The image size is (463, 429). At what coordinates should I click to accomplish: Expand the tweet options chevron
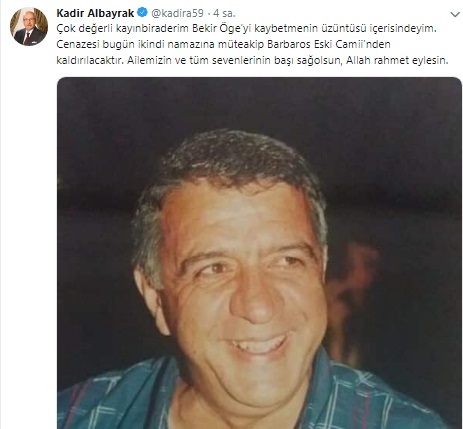(455, 14)
